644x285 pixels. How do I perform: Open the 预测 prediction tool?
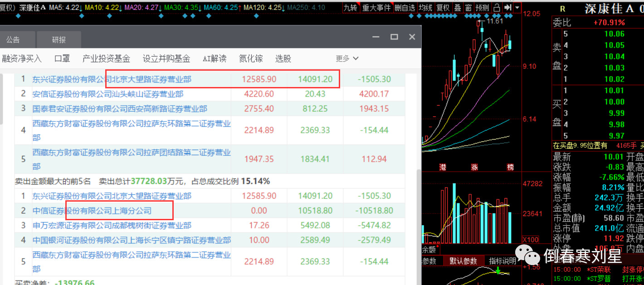[481, 7]
